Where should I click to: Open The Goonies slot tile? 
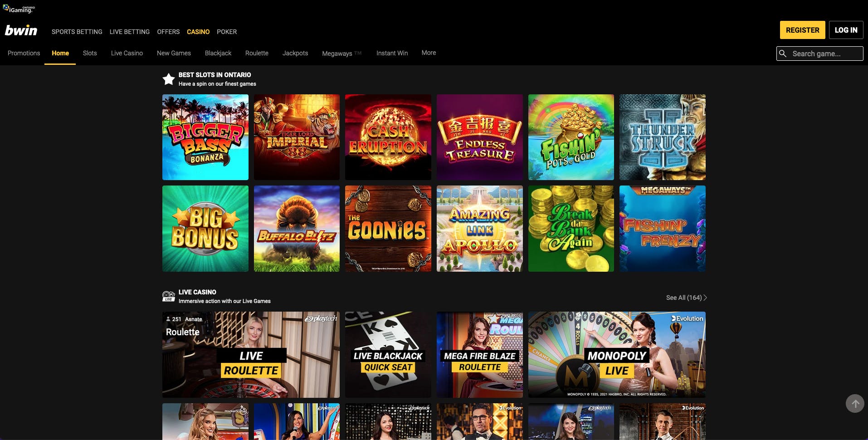[388, 229]
